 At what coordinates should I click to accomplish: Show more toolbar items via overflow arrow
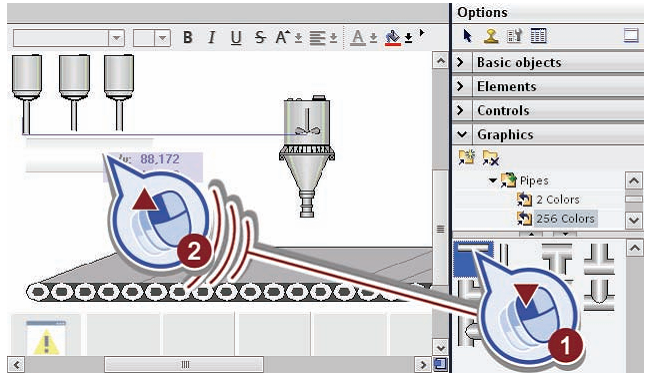click(x=422, y=32)
